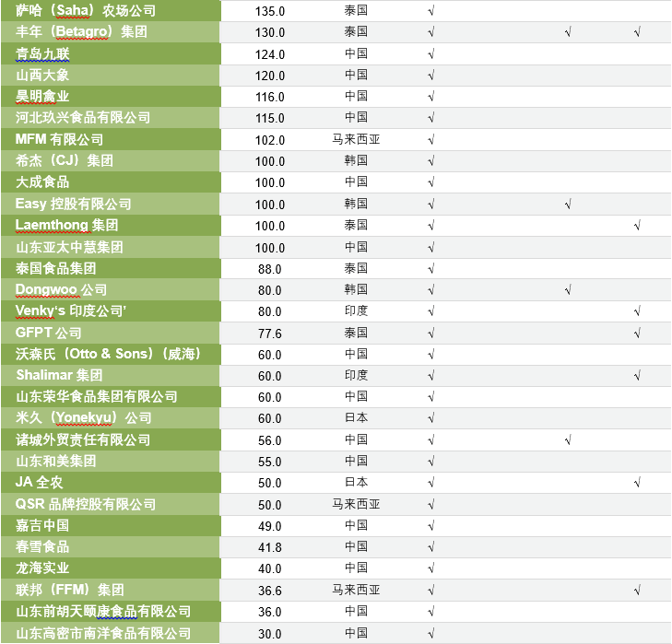Select the 55.0 value cell

tap(270, 462)
